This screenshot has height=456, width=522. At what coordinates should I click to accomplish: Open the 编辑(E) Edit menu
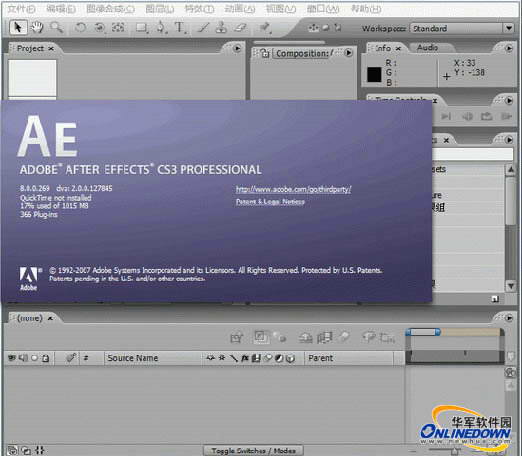click(61, 9)
